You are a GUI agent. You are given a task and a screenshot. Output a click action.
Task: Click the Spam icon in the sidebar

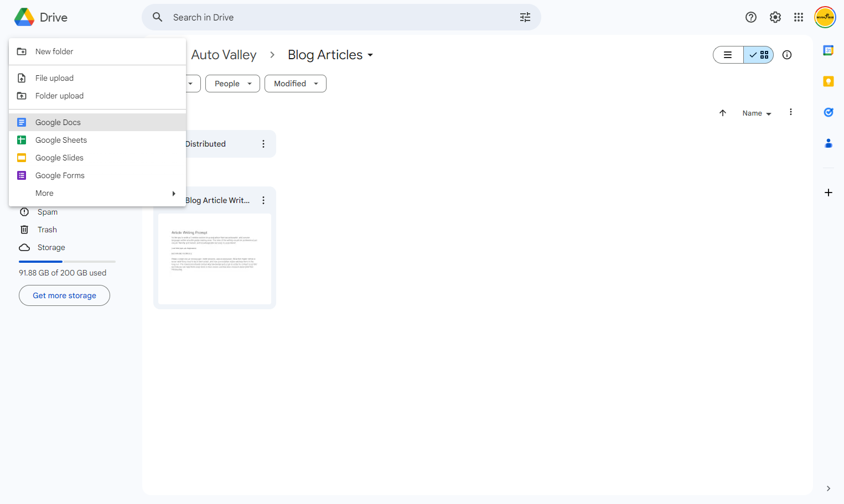click(24, 212)
